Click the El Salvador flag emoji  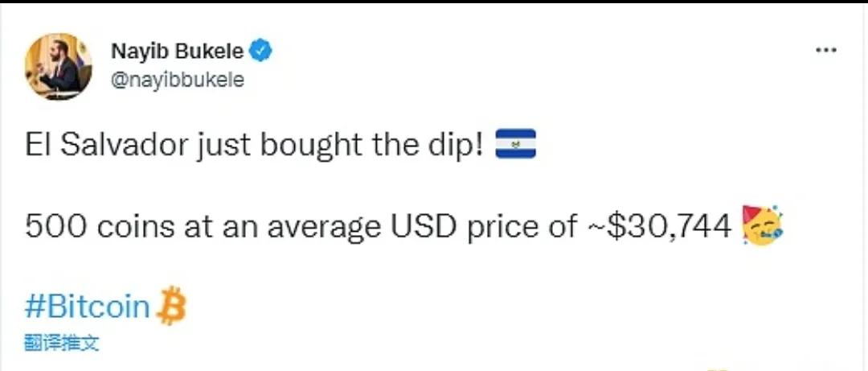click(515, 146)
